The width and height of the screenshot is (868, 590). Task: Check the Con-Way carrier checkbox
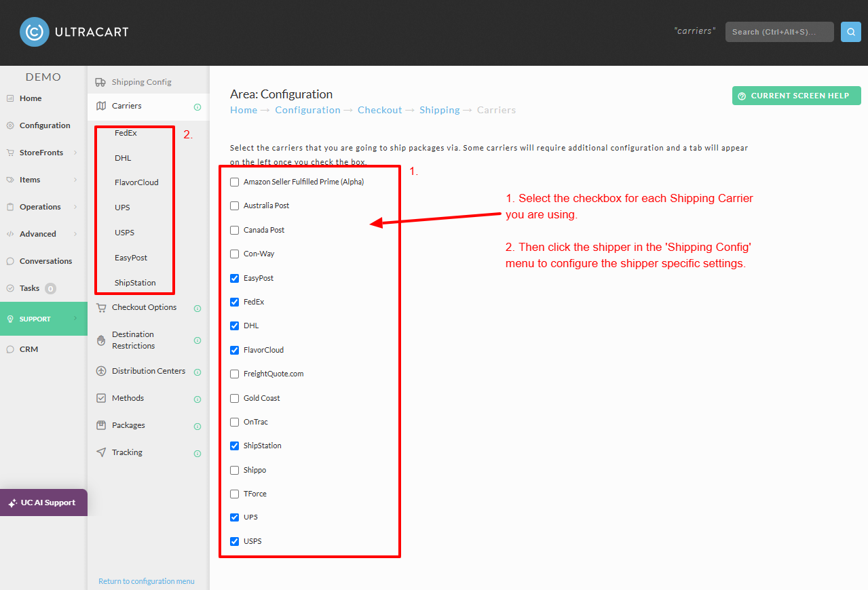[235, 254]
